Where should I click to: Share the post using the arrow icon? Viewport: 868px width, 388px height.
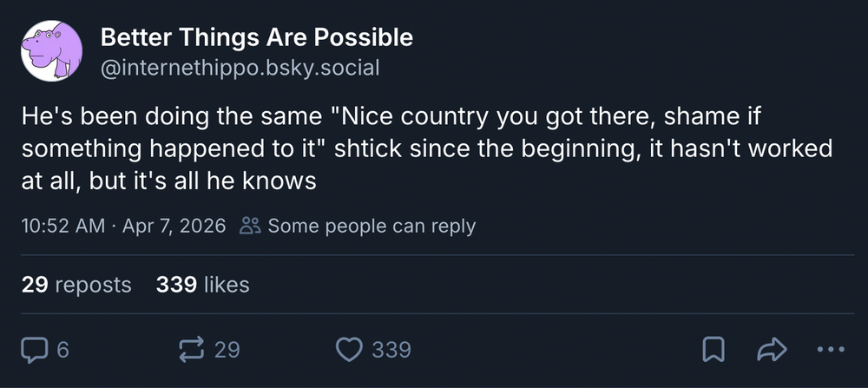772,350
